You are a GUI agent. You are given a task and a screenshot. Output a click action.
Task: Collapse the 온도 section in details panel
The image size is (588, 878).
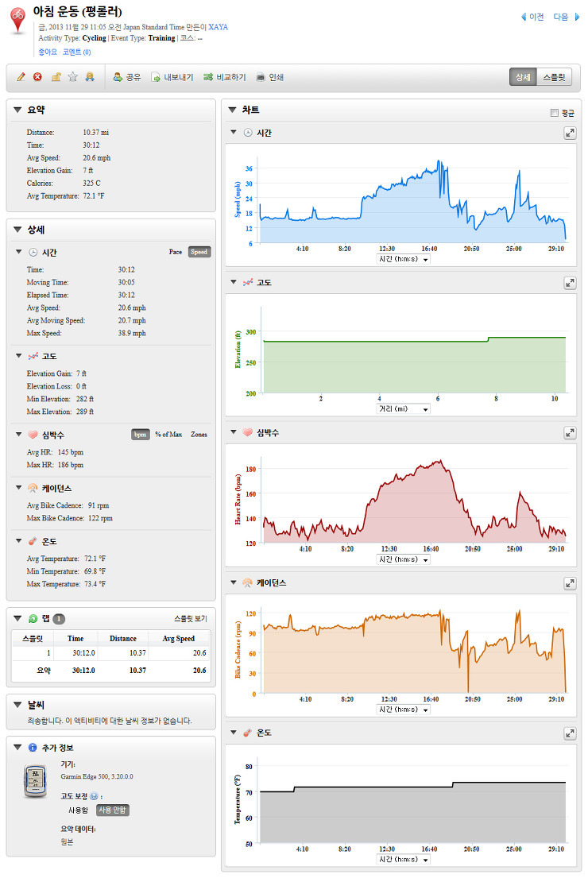[x=18, y=541]
